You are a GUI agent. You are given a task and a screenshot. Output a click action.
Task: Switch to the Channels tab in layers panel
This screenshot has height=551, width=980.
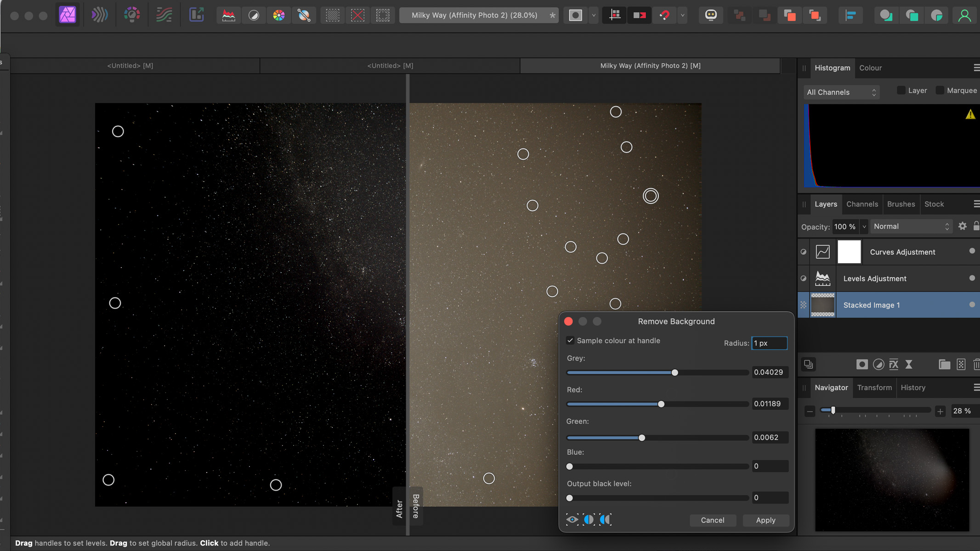862,204
